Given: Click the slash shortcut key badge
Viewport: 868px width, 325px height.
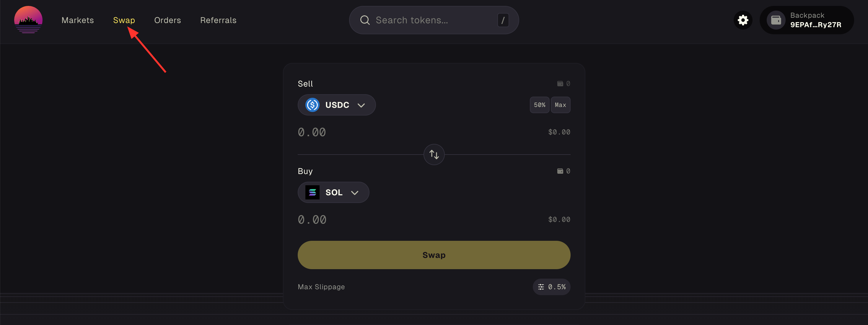Looking at the screenshot, I should 503,20.
